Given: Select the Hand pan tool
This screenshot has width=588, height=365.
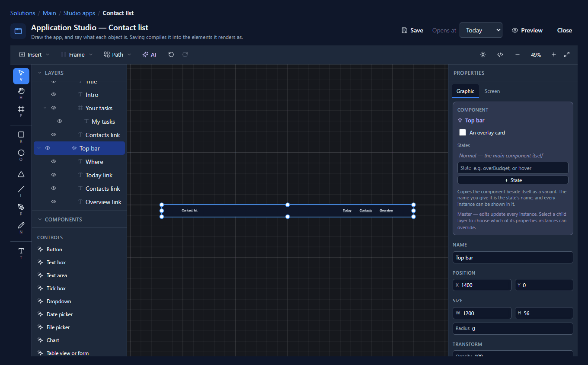Looking at the screenshot, I should 21,93.
